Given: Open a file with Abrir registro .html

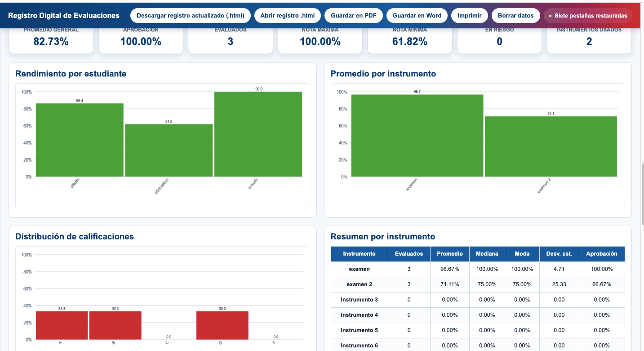Looking at the screenshot, I should (288, 15).
